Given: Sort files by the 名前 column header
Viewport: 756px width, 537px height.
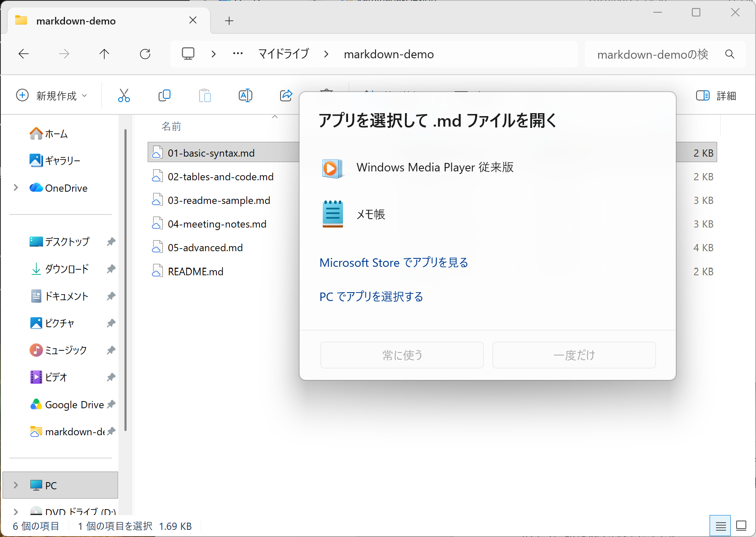Looking at the screenshot, I should [x=171, y=127].
